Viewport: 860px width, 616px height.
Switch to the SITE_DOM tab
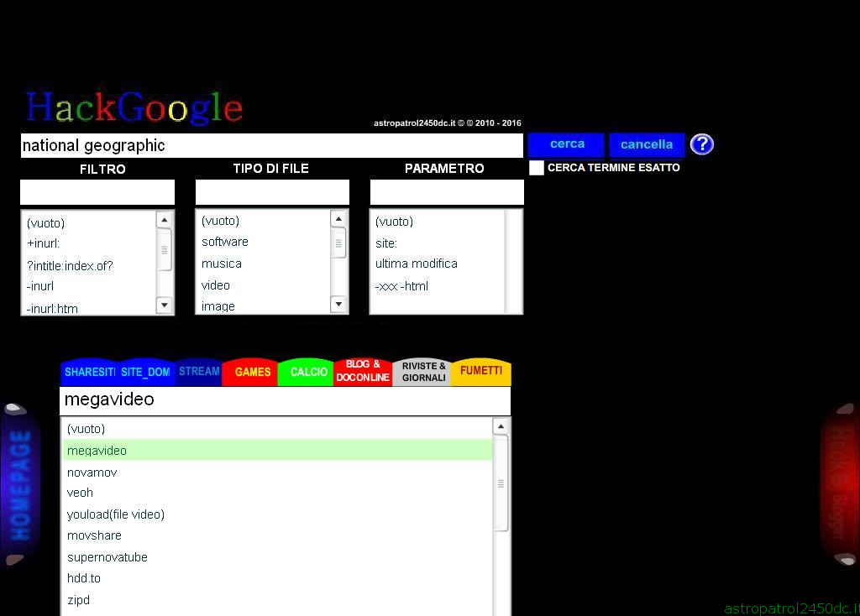145,372
